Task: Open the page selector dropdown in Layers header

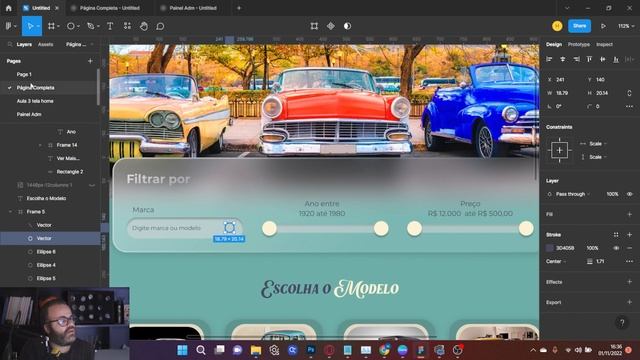Action: click(x=79, y=44)
